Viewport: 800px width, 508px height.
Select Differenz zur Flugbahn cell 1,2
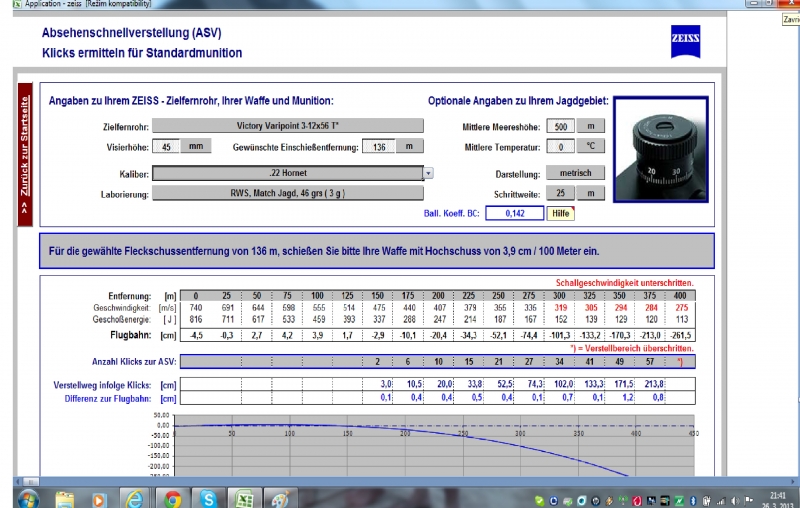[620, 398]
